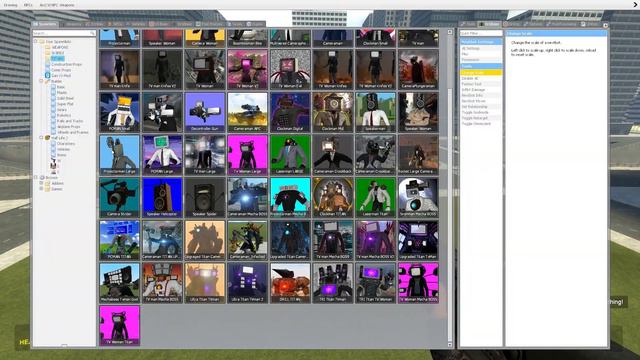Spawn the Ultra Titan TVman 2 icon
The image size is (640, 360).
247,283
